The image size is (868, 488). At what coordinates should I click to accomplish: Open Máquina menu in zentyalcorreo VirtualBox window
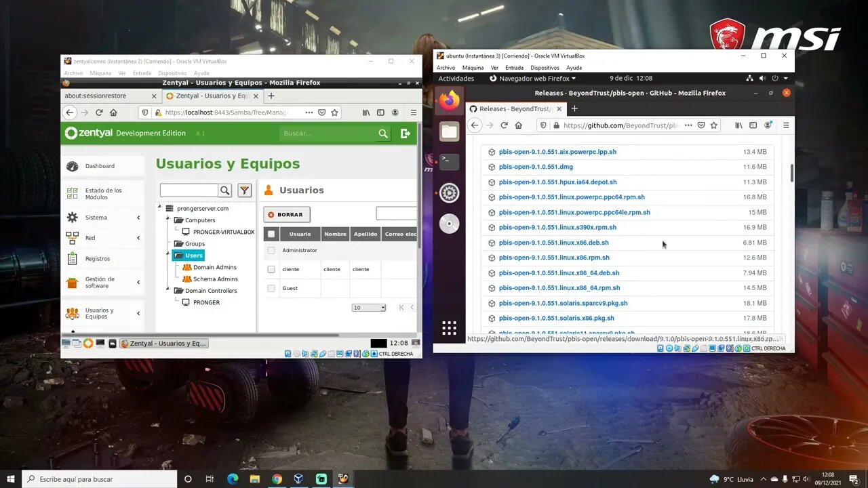tap(100, 73)
